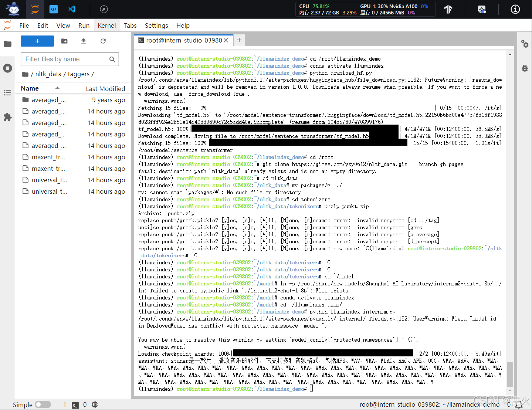Create a new folder in the file browser

coord(64,41)
